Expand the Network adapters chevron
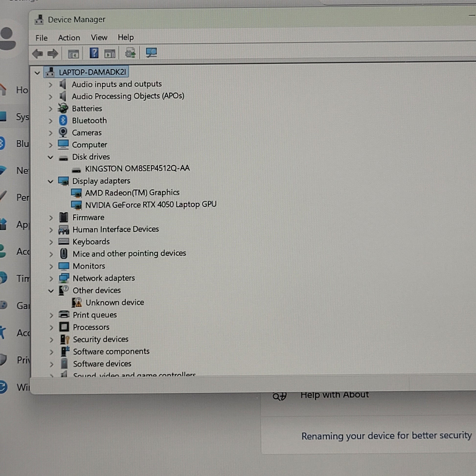The image size is (476, 476). point(51,279)
